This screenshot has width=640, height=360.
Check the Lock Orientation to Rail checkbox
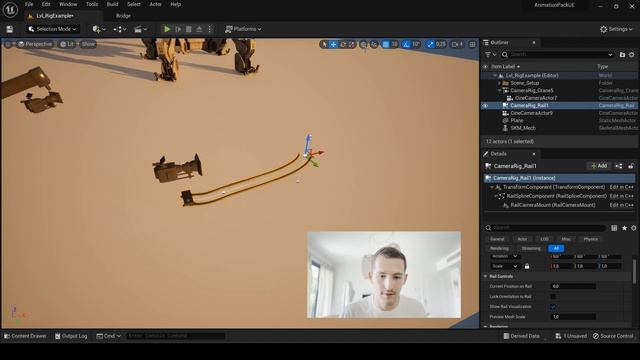tap(553, 297)
